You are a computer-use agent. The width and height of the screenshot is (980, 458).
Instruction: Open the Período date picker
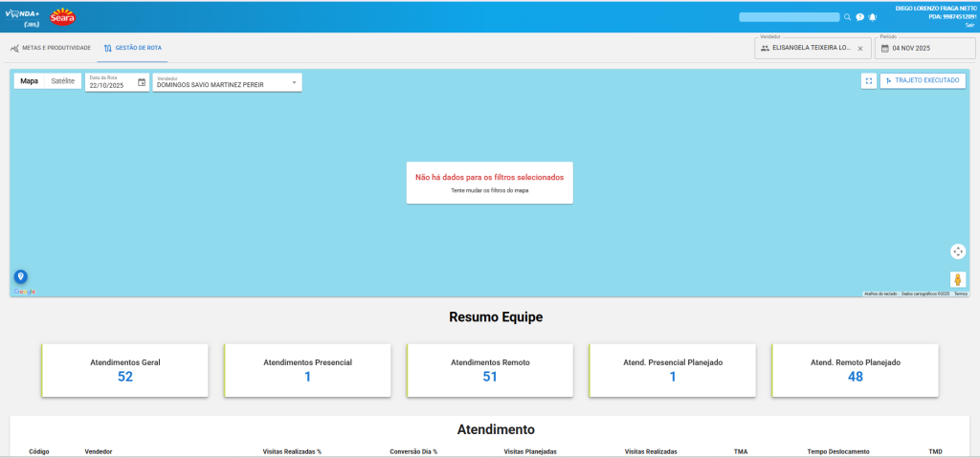click(x=924, y=48)
